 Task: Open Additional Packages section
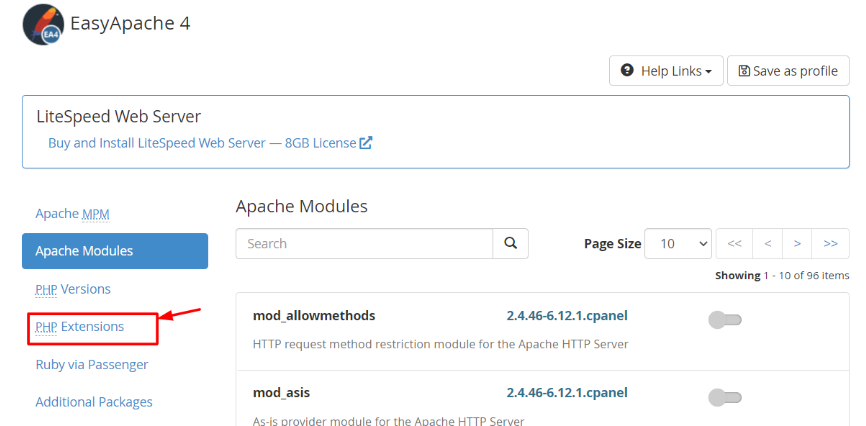[94, 402]
